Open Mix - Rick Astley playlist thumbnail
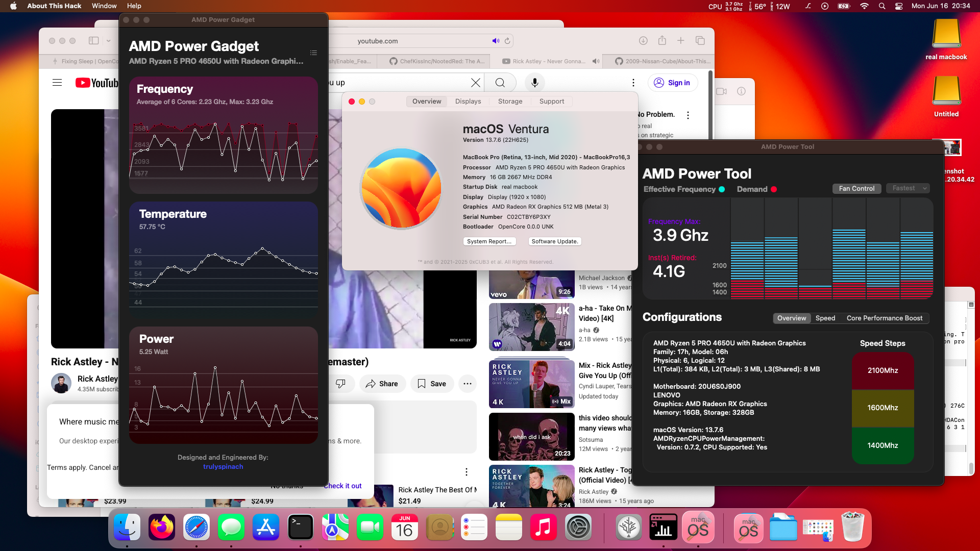The height and width of the screenshot is (551, 980). click(x=532, y=383)
